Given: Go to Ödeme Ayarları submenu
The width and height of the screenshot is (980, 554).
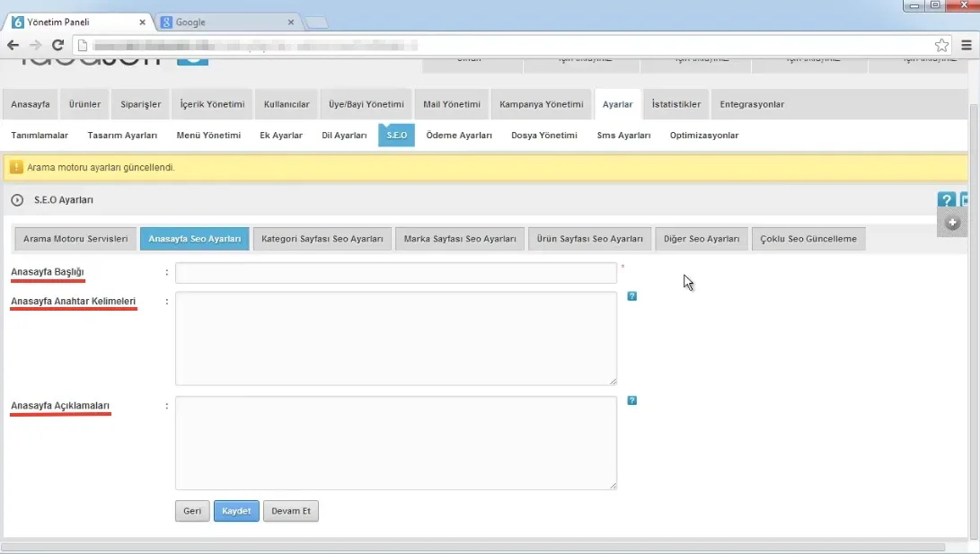Looking at the screenshot, I should tap(459, 136).
